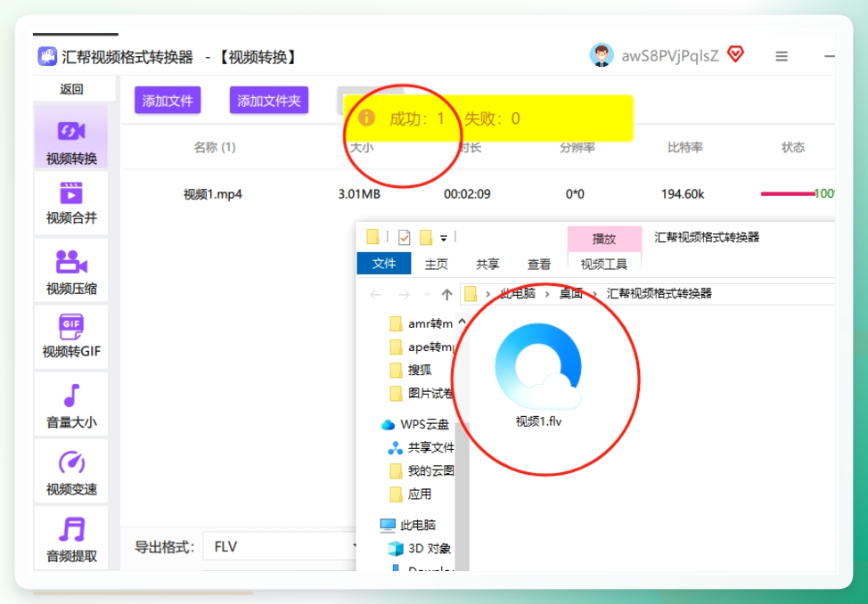Switch to the 共享 ribbon tab
This screenshot has width=868, height=604.
point(487,264)
